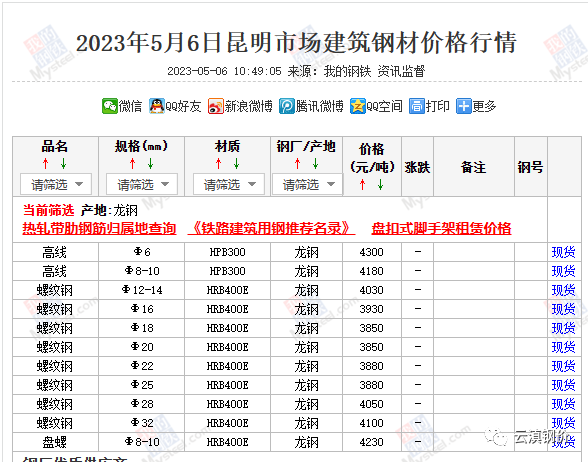Select the price 4180 cell
The image size is (588, 462).
pos(372,271)
